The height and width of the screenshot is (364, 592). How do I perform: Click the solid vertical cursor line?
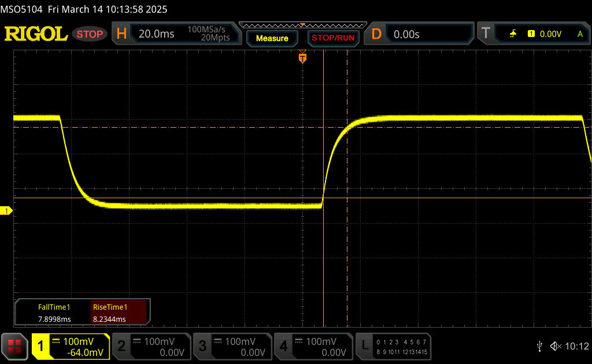pyautogui.click(x=324, y=188)
